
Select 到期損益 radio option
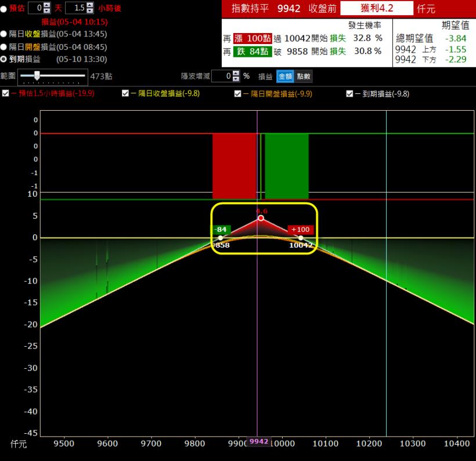point(4,59)
